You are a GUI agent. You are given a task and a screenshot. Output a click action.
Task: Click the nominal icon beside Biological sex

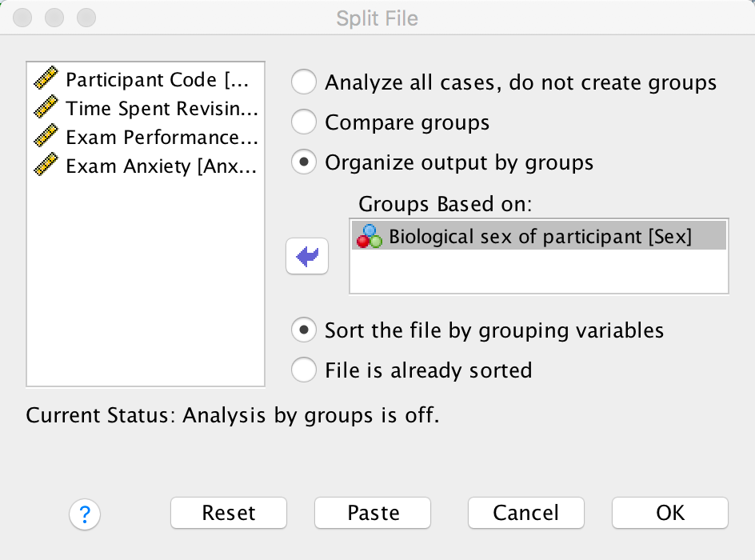(x=369, y=236)
